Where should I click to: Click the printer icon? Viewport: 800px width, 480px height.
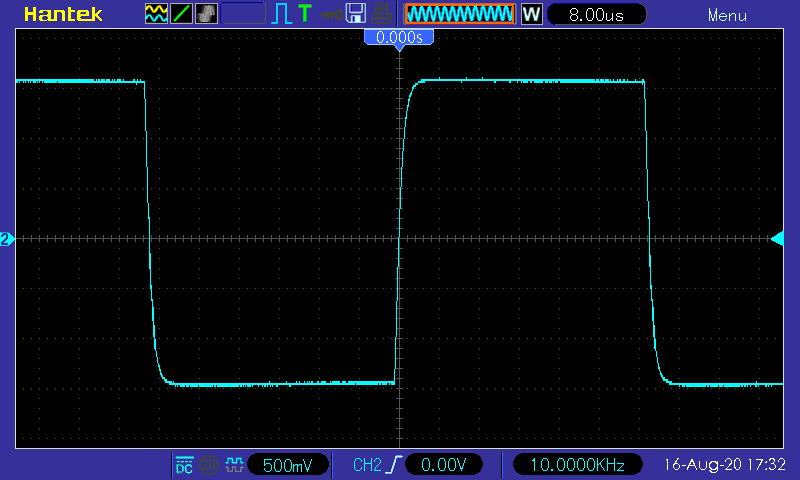381,14
